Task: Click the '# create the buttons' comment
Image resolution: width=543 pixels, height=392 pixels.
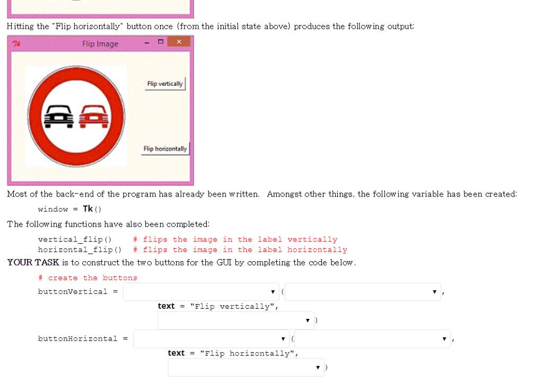Action: 87,278
